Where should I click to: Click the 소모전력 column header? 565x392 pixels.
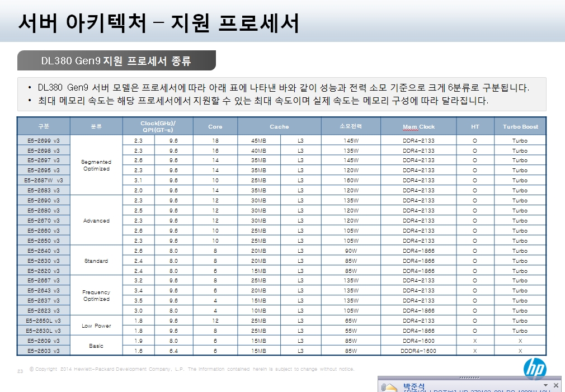pyautogui.click(x=351, y=126)
